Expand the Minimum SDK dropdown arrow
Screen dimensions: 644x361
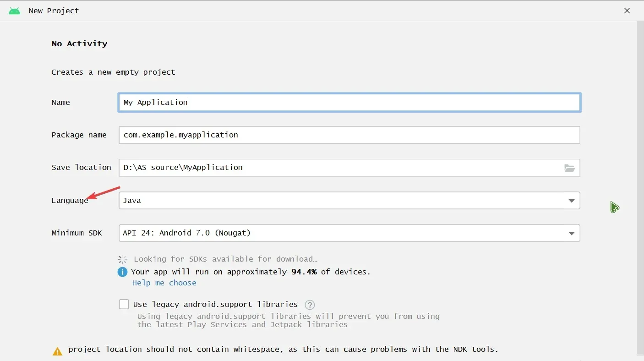[572, 233]
